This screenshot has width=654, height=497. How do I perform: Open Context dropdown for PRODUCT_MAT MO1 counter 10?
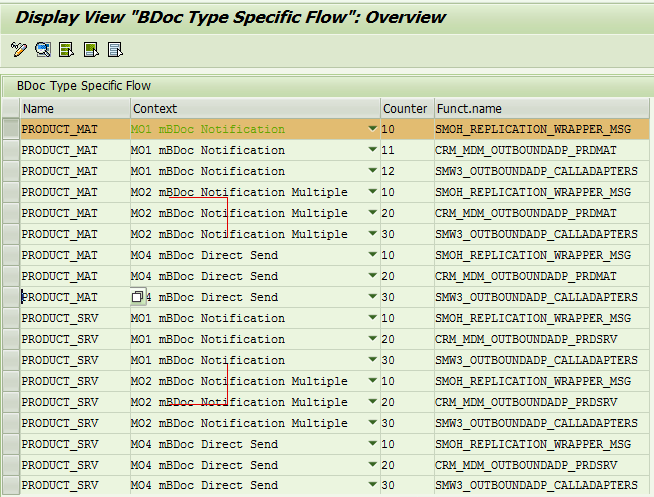372,129
